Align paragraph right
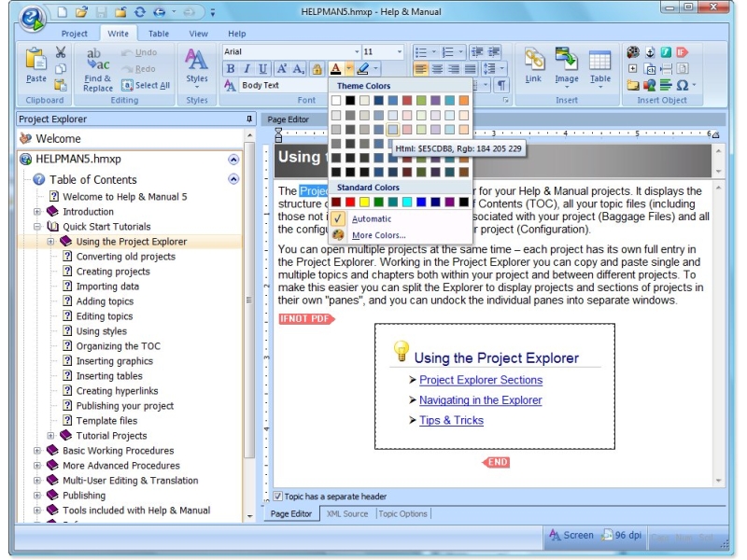 tap(454, 69)
